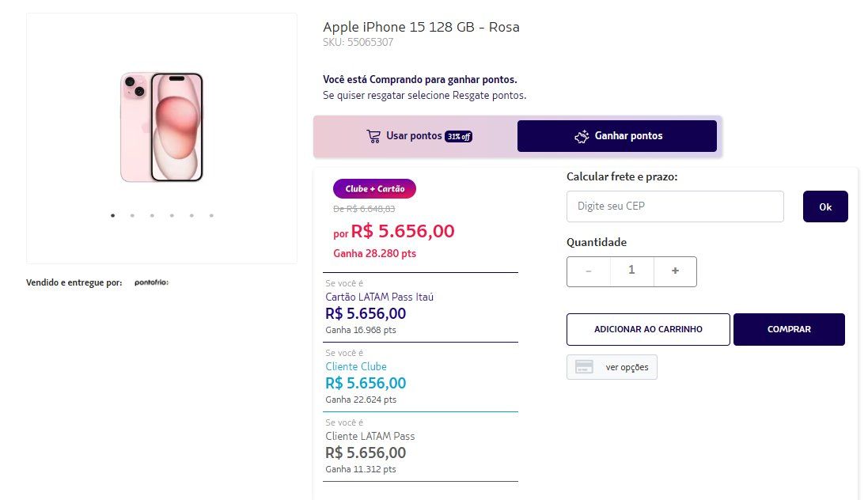
Task: Select the fifth image carousel dot
Action: [x=191, y=215]
